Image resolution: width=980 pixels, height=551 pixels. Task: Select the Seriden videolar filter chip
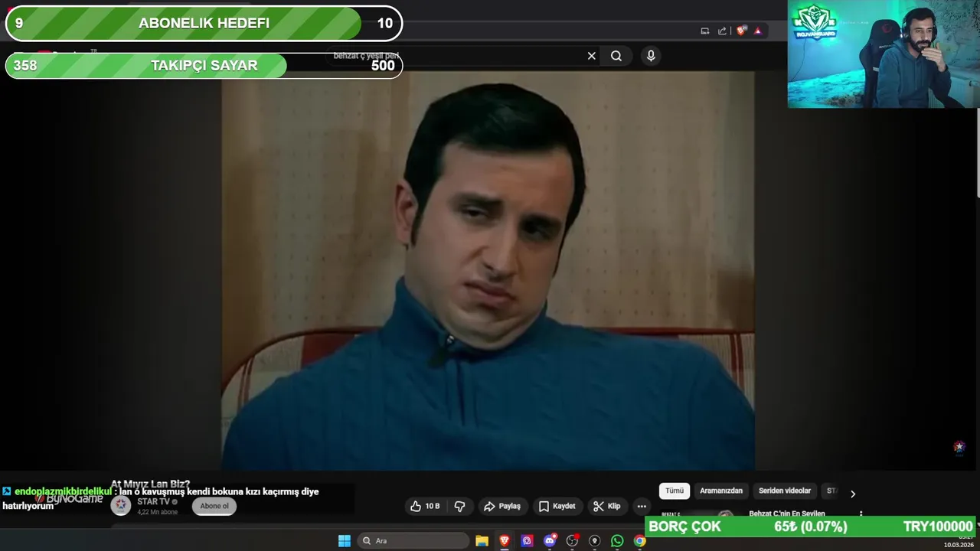pos(785,491)
